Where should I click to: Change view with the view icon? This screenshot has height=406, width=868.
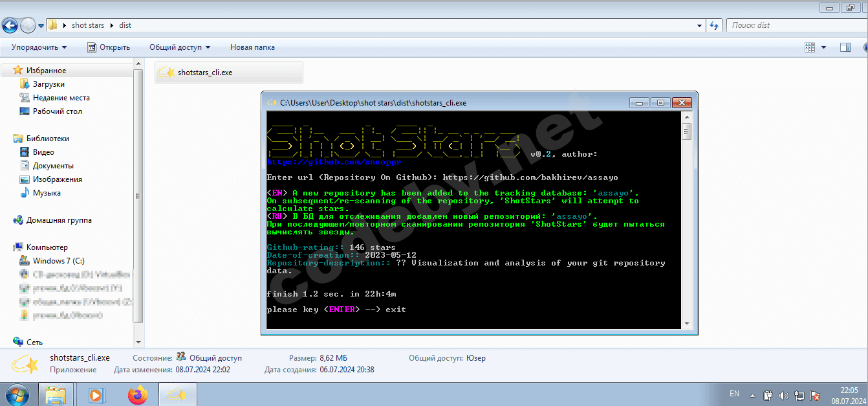click(810, 47)
